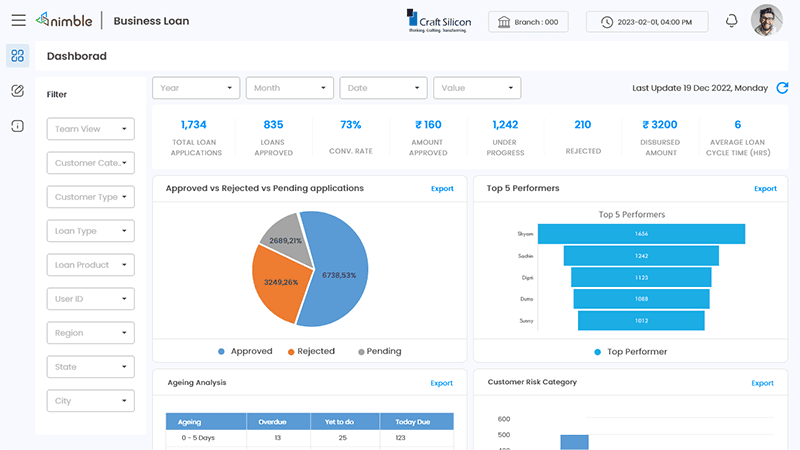Screen dimensions: 800x450
Task: Export the Approved vs Rejected chart
Action: pos(442,189)
